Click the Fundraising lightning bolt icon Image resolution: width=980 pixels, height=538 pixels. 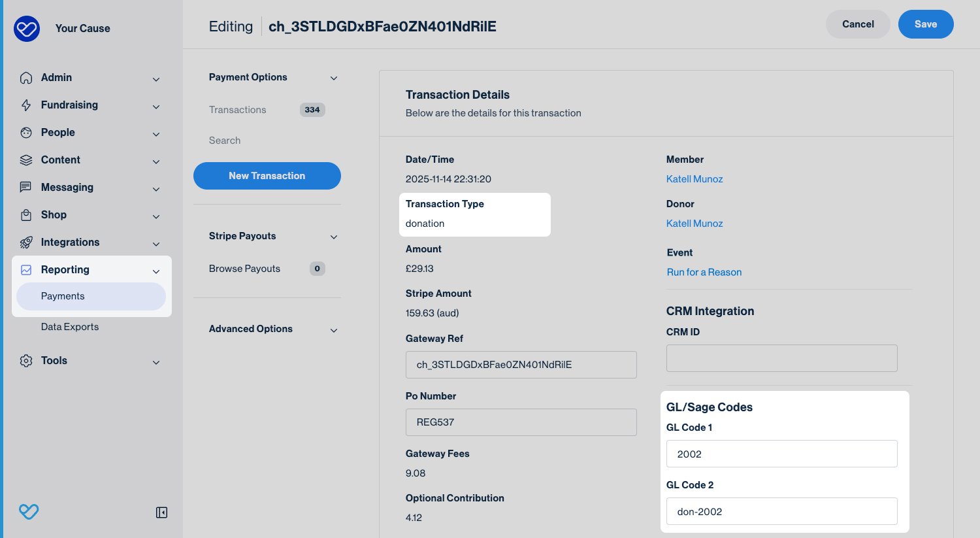pyautogui.click(x=26, y=105)
